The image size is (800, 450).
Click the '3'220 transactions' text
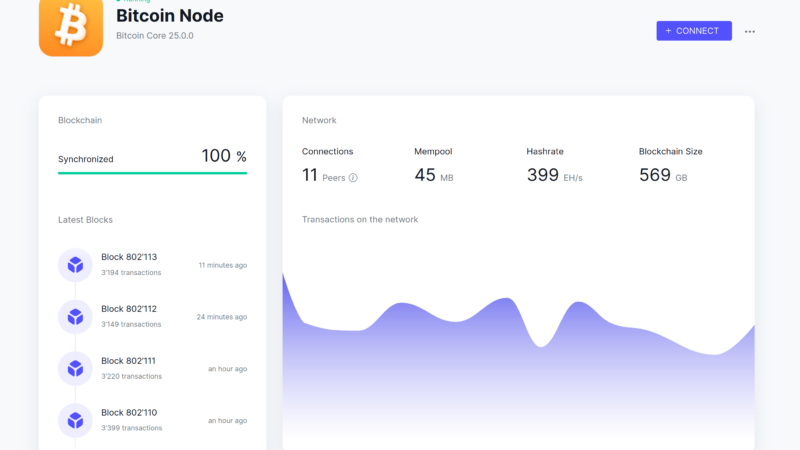tap(132, 376)
